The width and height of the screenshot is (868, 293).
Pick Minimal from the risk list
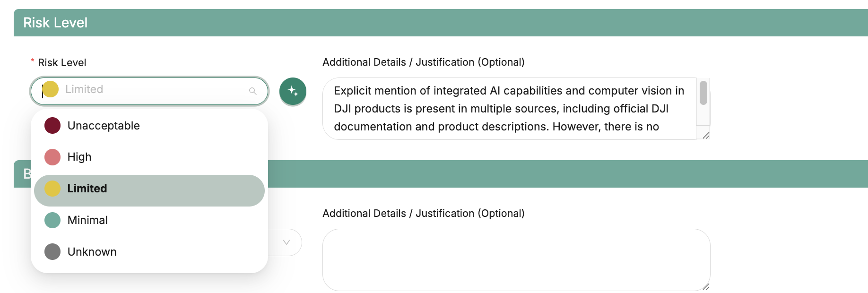87,220
